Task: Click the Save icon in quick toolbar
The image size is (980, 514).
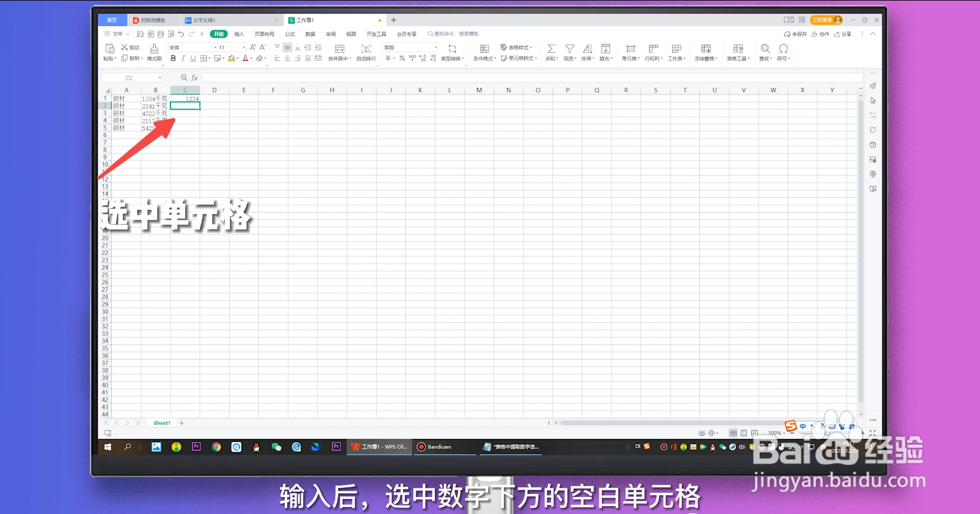Action: point(140,34)
